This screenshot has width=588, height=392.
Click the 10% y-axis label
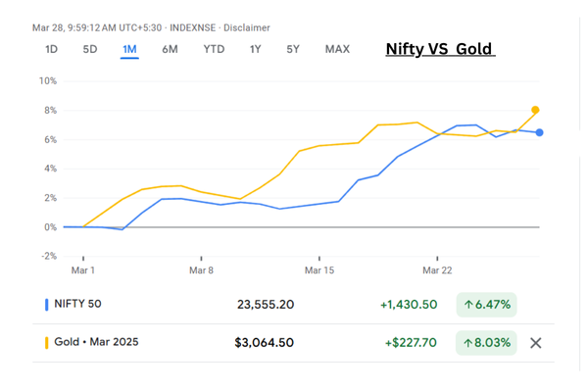point(48,81)
